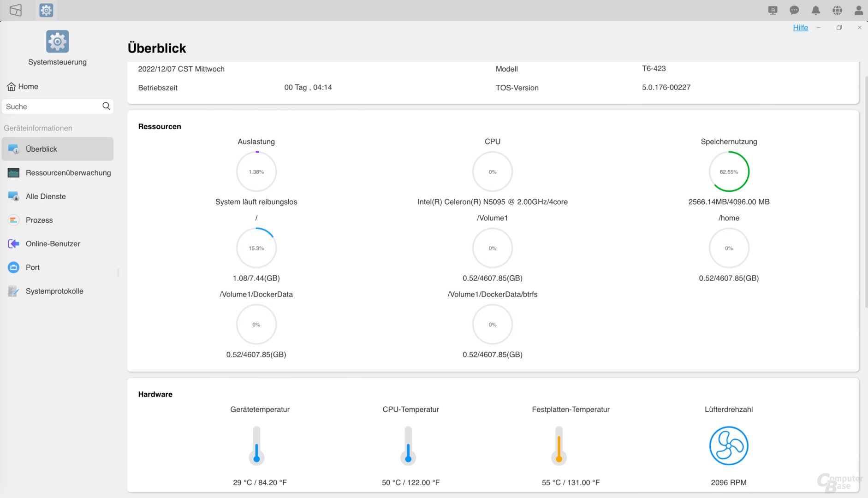Show notifications via the bell icon

tap(816, 10)
